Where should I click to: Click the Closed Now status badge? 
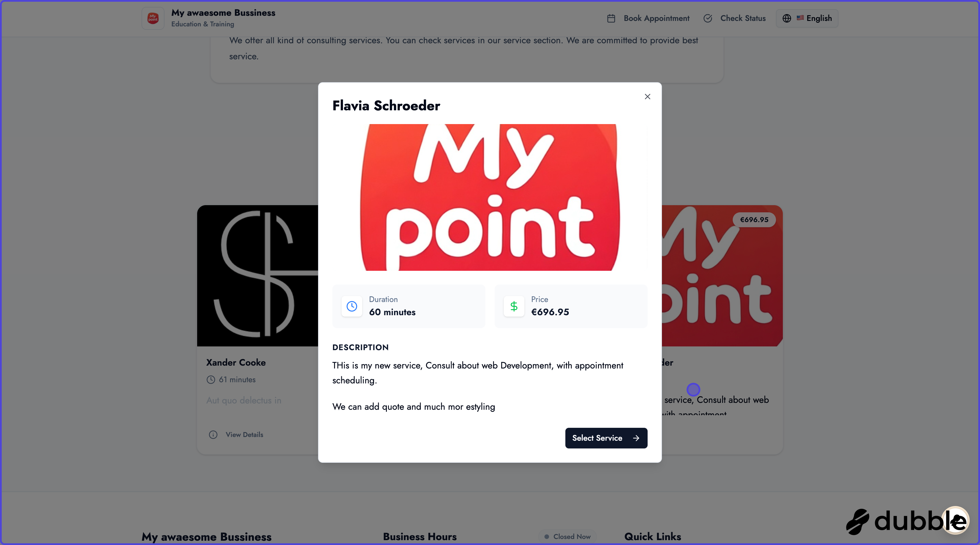point(567,537)
